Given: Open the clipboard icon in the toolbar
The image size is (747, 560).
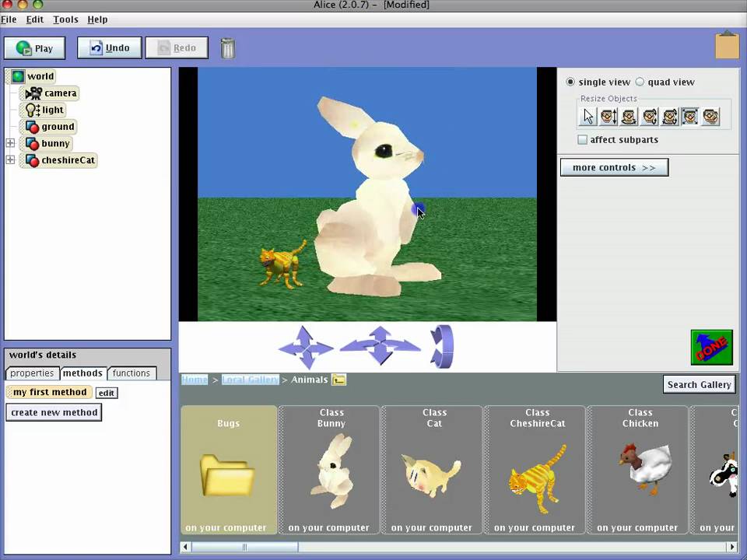Looking at the screenshot, I should 727,44.
